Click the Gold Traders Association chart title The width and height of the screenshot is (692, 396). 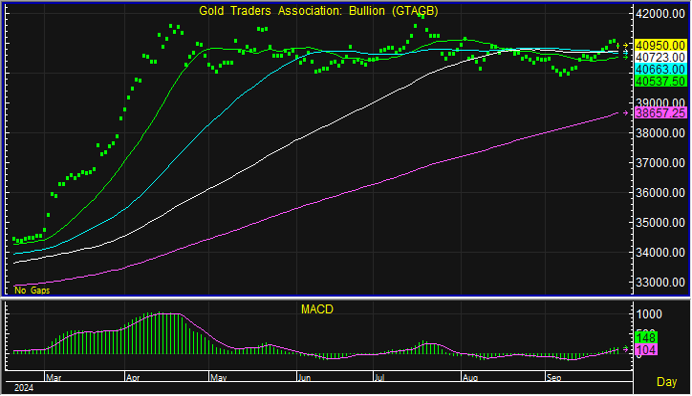point(318,11)
